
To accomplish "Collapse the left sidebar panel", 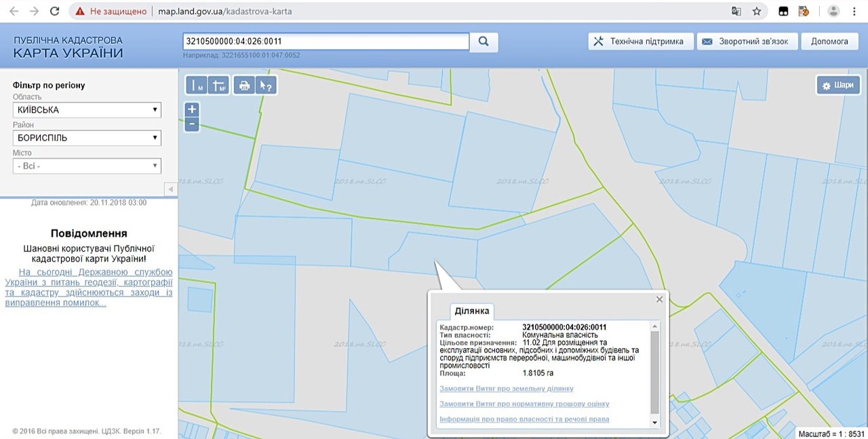I will coord(170,189).
